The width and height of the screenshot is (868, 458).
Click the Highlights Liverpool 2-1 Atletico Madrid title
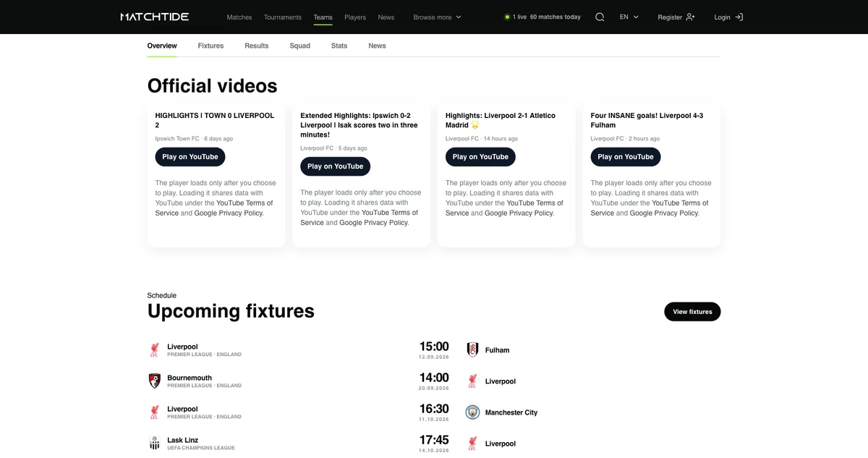pyautogui.click(x=501, y=120)
